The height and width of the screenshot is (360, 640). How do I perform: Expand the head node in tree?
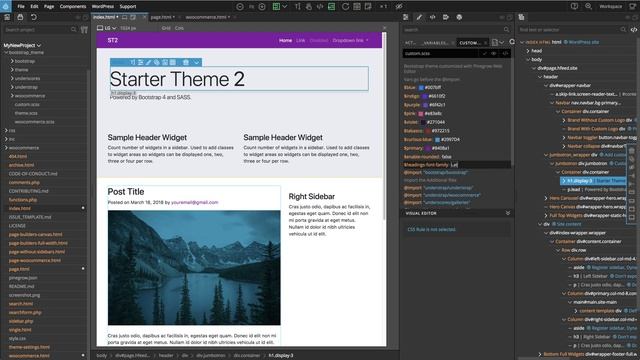click(528, 51)
